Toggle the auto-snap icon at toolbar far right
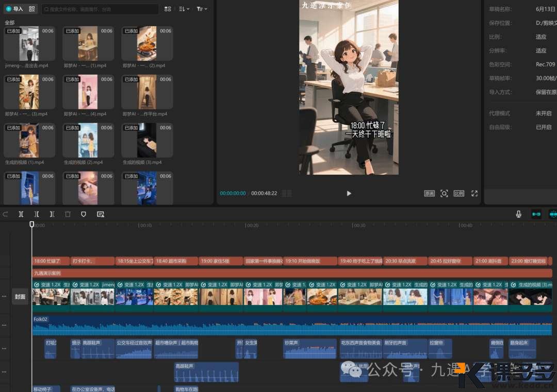Image resolution: width=557 pixels, height=392 pixels. click(x=553, y=214)
